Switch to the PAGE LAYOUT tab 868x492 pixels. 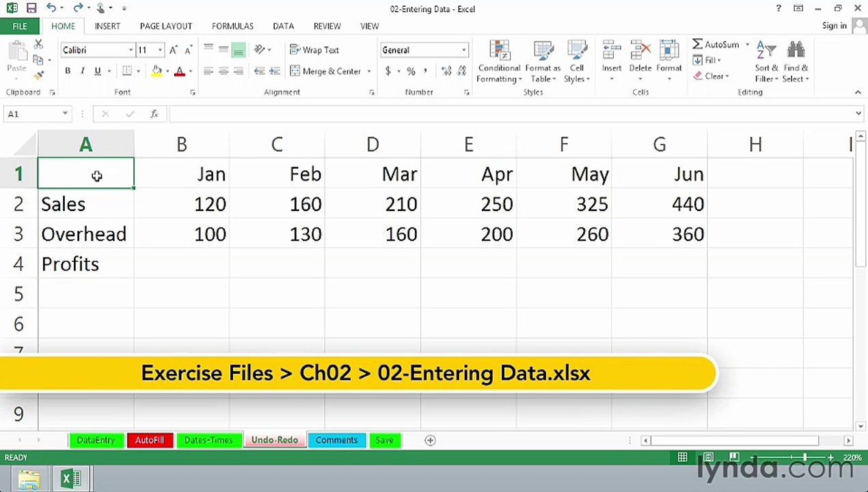point(165,26)
